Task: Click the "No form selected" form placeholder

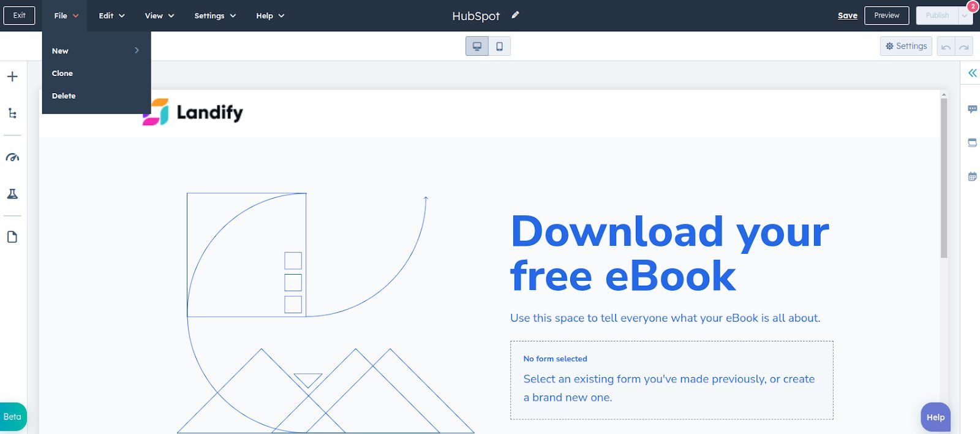Action: point(671,380)
